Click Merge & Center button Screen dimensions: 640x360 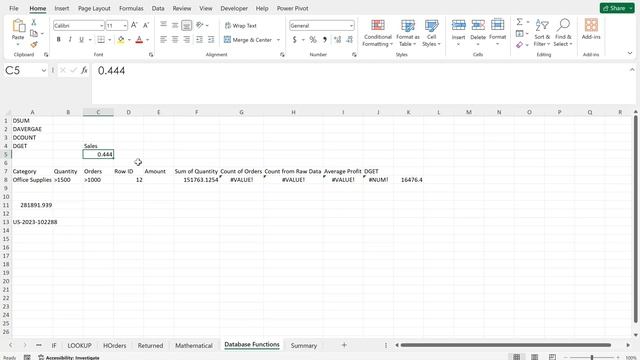pyautogui.click(x=248, y=40)
